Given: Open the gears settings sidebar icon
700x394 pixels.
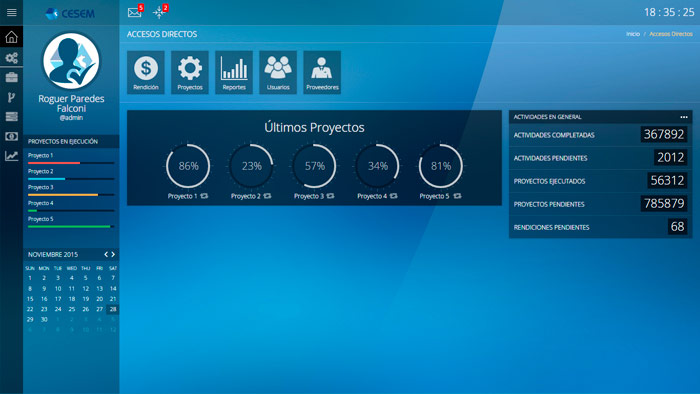Looking at the screenshot, I should point(12,58).
